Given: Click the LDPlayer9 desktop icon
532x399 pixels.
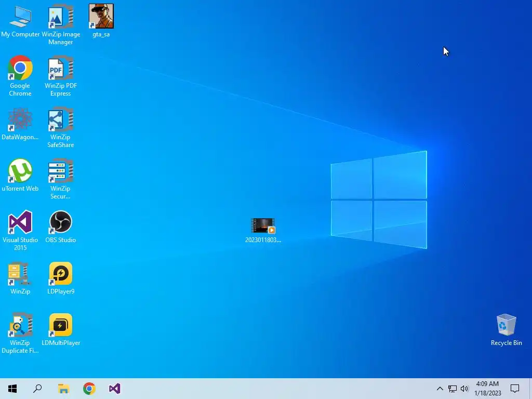Looking at the screenshot, I should (x=61, y=278).
